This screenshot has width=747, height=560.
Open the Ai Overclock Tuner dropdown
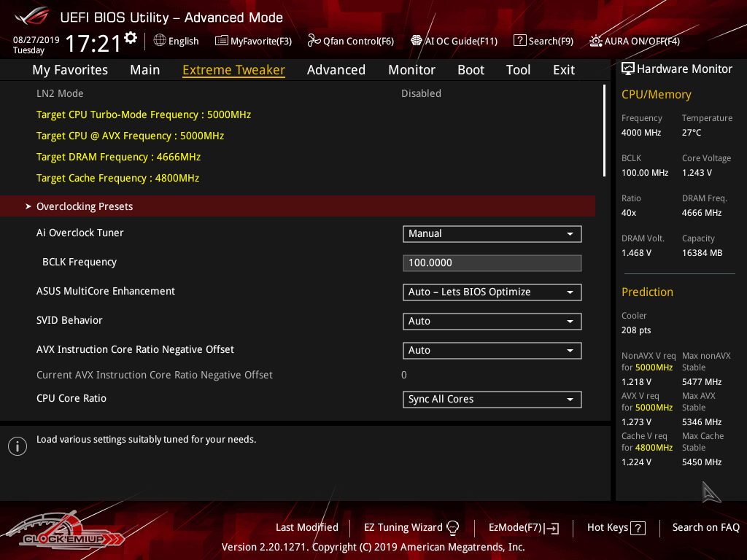[x=492, y=234]
